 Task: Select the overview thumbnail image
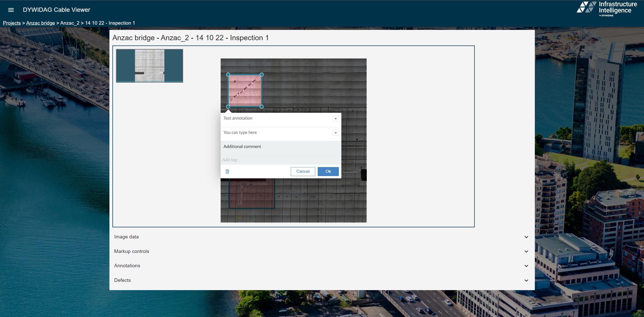click(149, 66)
